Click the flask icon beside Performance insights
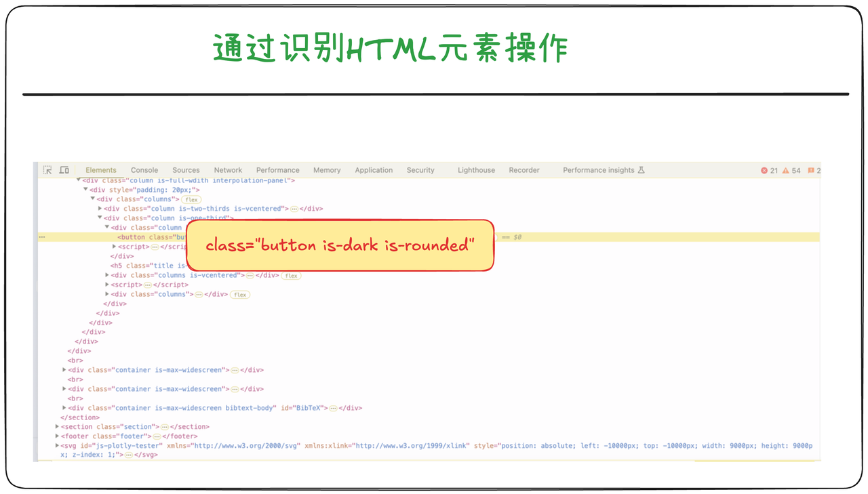Screen dimensions: 868x494 coord(641,170)
